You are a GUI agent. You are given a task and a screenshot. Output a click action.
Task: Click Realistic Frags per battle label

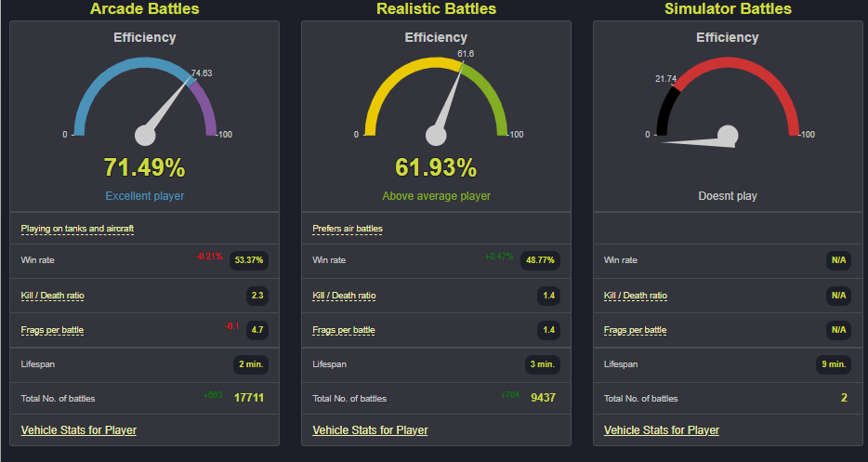(x=344, y=330)
